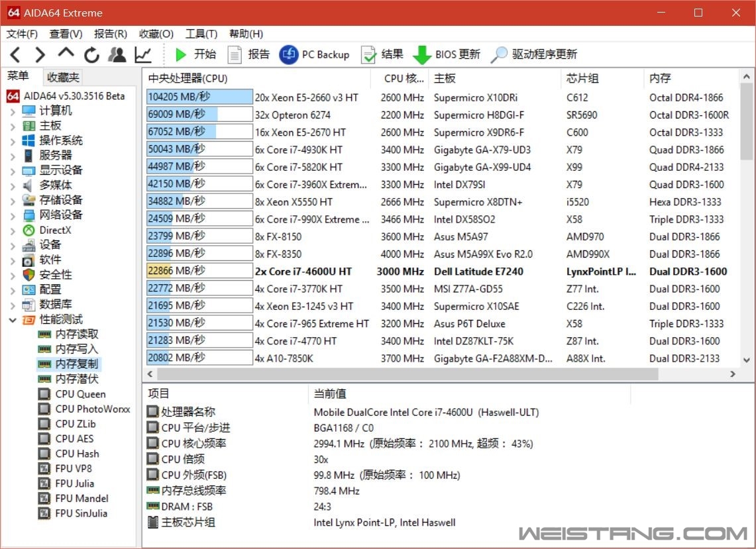This screenshot has width=756, height=549.
Task: Open the CPU AES benchmark
Action: pos(66,438)
